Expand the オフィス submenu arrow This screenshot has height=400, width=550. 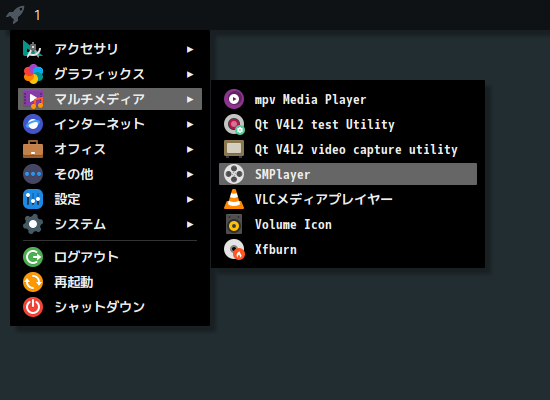(190, 149)
